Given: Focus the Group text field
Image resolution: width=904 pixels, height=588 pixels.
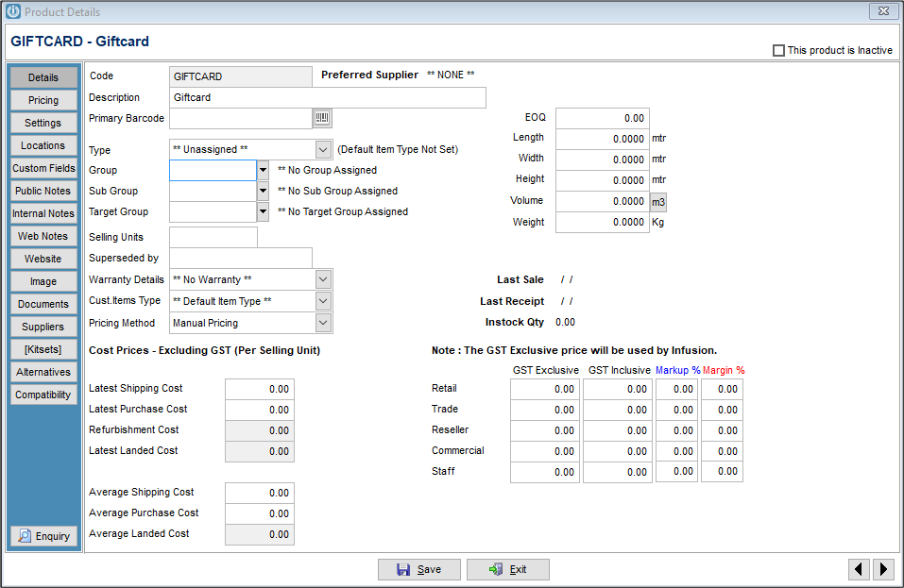Looking at the screenshot, I should pyautogui.click(x=213, y=171).
